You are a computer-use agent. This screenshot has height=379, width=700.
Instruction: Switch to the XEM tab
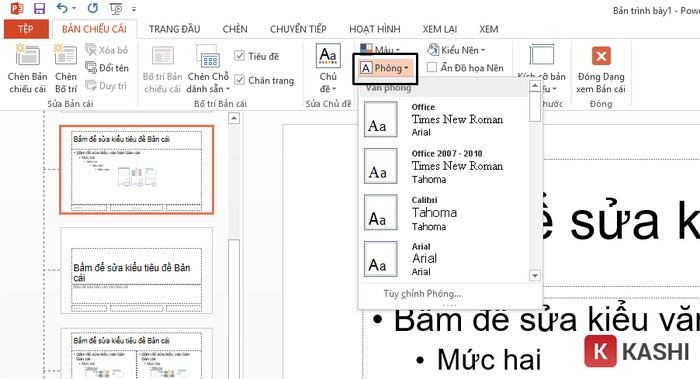pyautogui.click(x=488, y=29)
